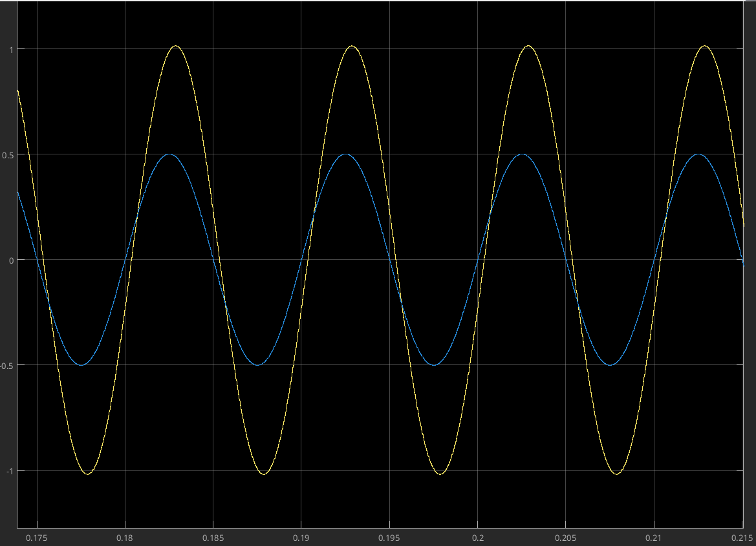The height and width of the screenshot is (546, 756).
Task: Click the y-axis label 1
Action: pos(11,49)
